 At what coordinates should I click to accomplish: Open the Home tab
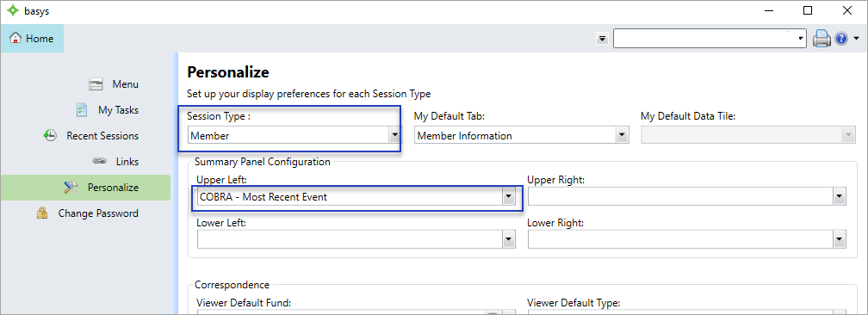[32, 38]
